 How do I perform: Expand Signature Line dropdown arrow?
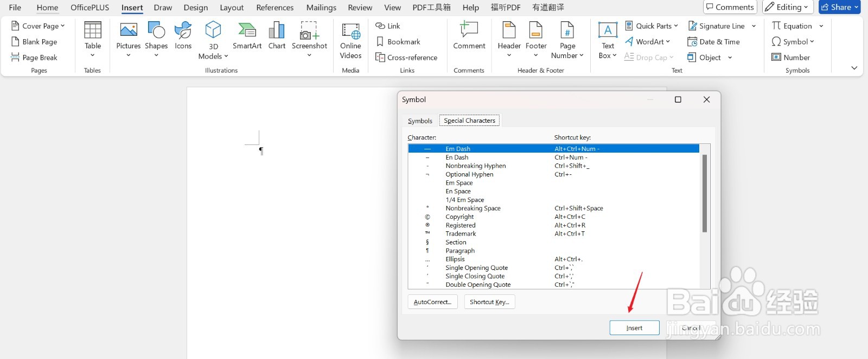click(754, 26)
